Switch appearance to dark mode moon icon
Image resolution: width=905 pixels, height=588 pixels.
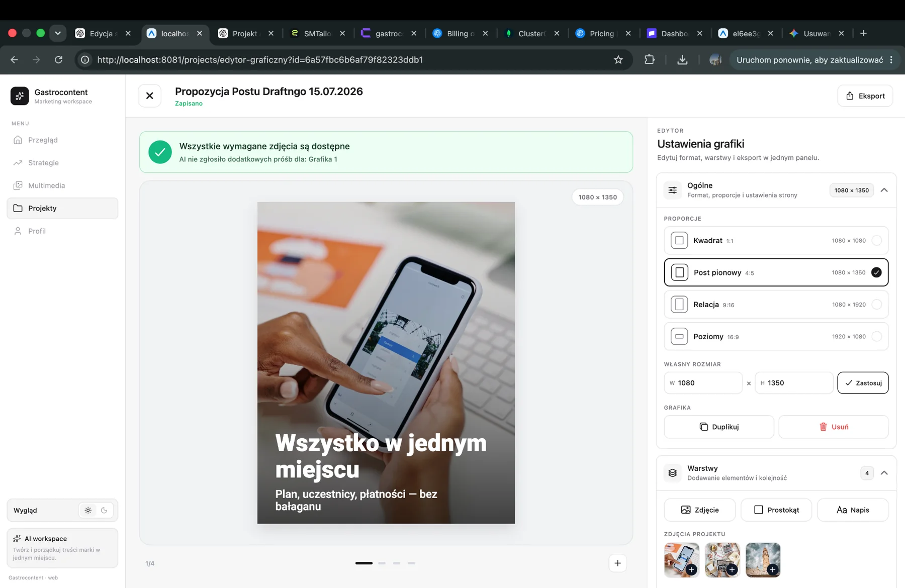point(104,510)
